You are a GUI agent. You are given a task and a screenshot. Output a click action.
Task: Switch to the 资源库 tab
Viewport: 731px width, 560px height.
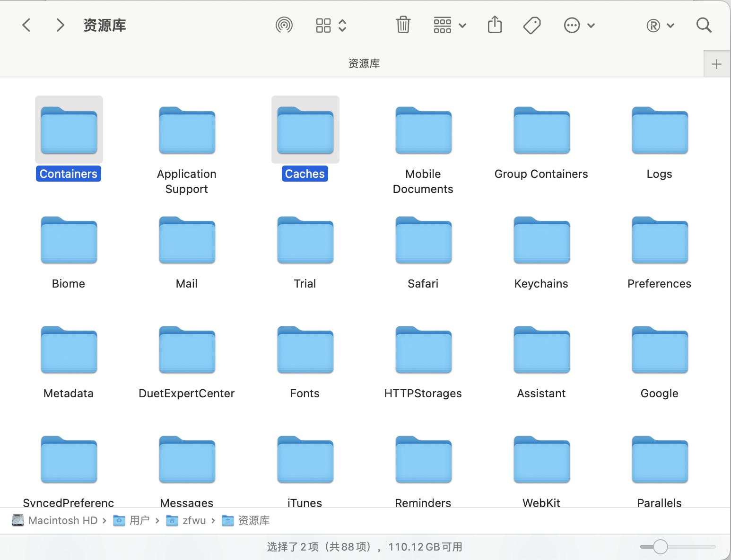(364, 63)
